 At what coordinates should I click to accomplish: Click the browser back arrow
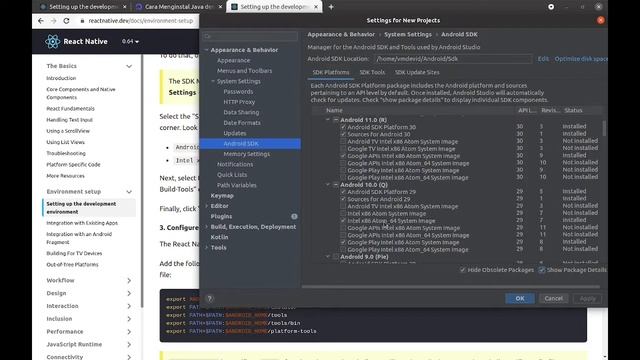coord(40,21)
